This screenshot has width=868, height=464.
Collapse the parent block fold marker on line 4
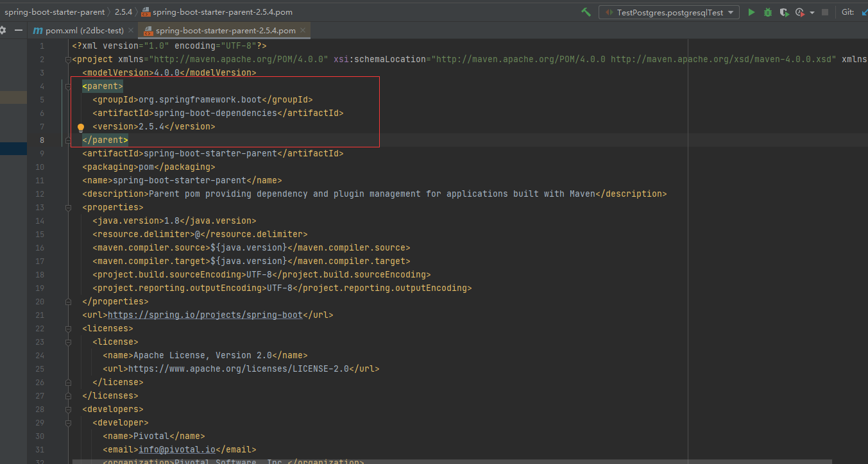coord(68,87)
